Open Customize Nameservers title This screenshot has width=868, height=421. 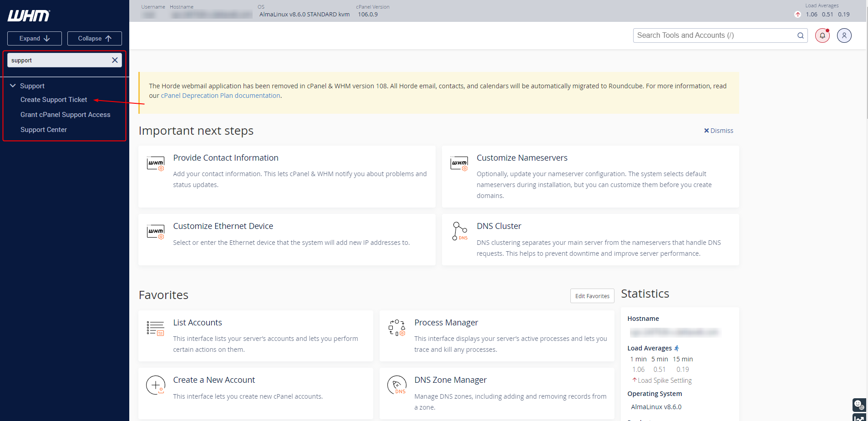click(522, 158)
